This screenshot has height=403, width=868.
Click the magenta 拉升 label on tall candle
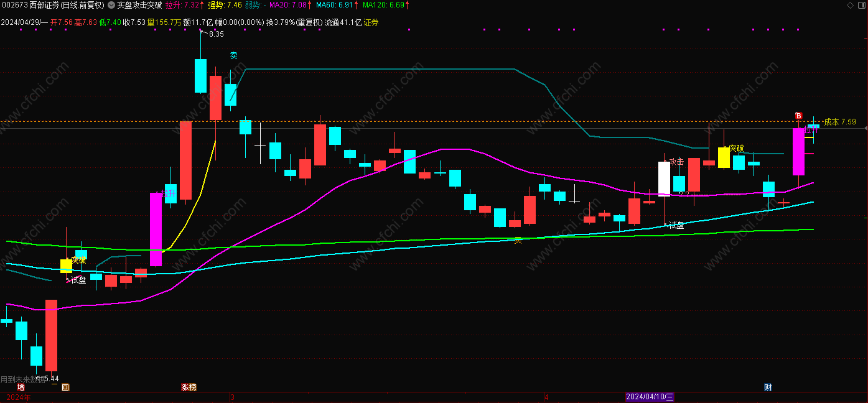coord(168,193)
